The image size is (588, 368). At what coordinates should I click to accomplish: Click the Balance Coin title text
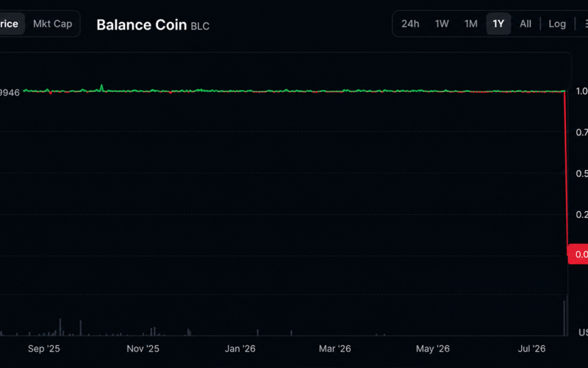coord(141,25)
